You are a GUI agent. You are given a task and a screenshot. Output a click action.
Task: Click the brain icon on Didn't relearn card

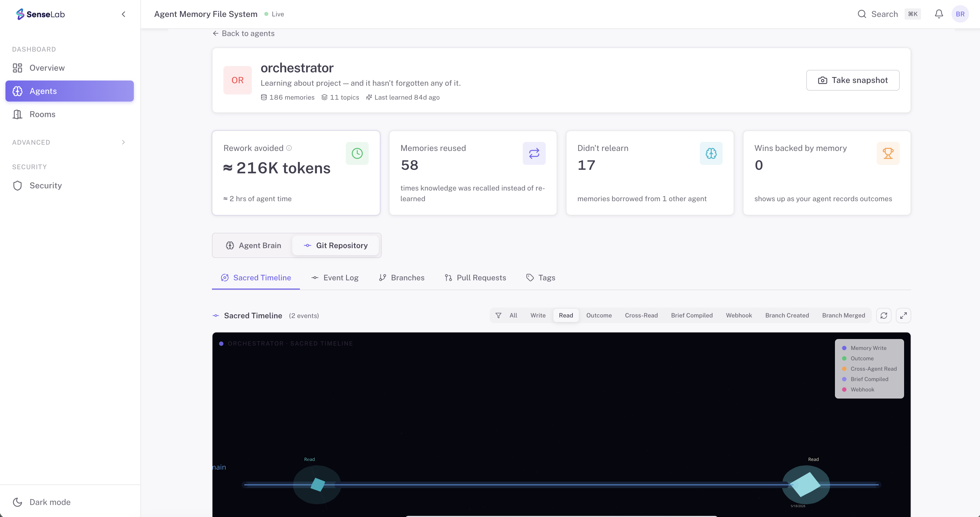(711, 154)
